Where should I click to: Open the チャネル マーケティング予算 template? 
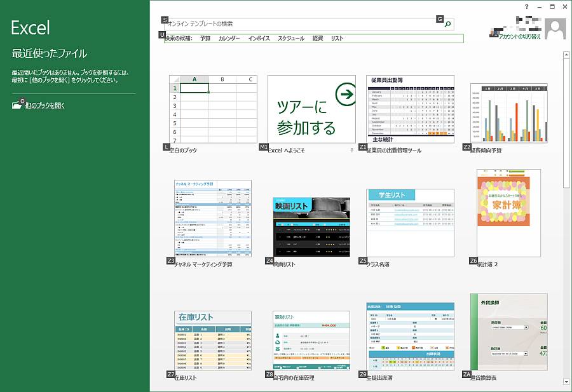tap(213, 218)
